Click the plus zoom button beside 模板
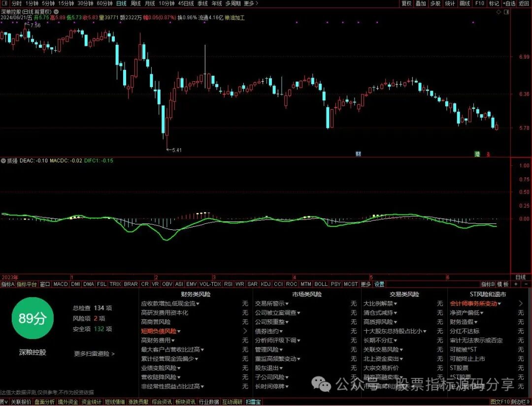This screenshot has height=406, width=532. (x=516, y=284)
